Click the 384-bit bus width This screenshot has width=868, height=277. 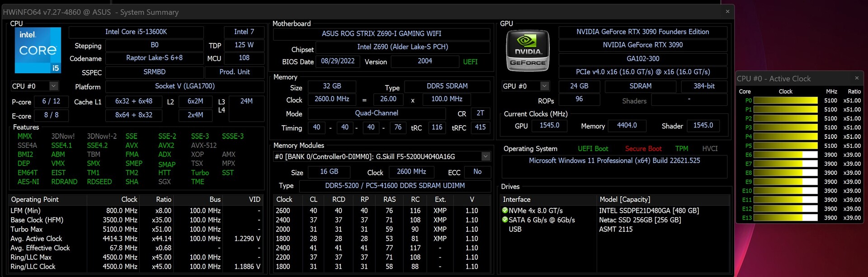pyautogui.click(x=704, y=86)
